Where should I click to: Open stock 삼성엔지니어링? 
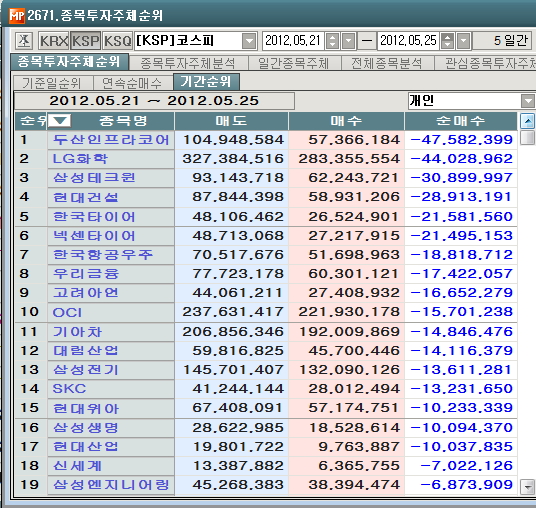tap(111, 485)
